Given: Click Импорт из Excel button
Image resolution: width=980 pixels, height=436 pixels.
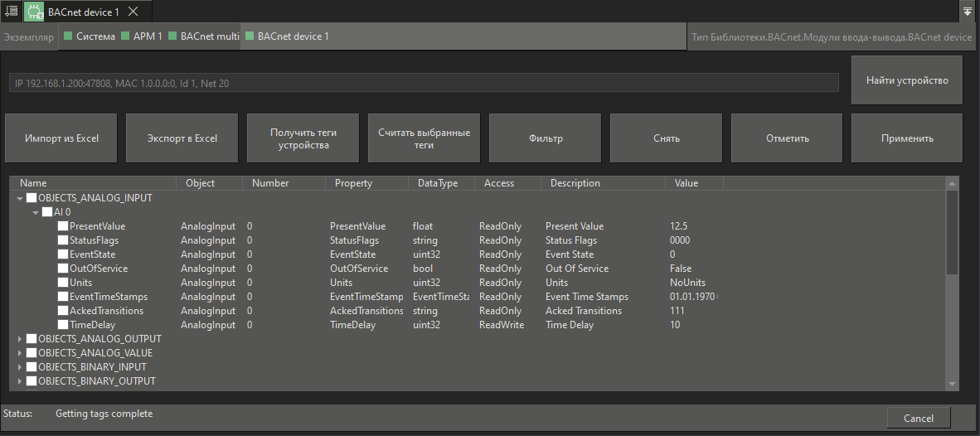Looking at the screenshot, I should pos(61,138).
